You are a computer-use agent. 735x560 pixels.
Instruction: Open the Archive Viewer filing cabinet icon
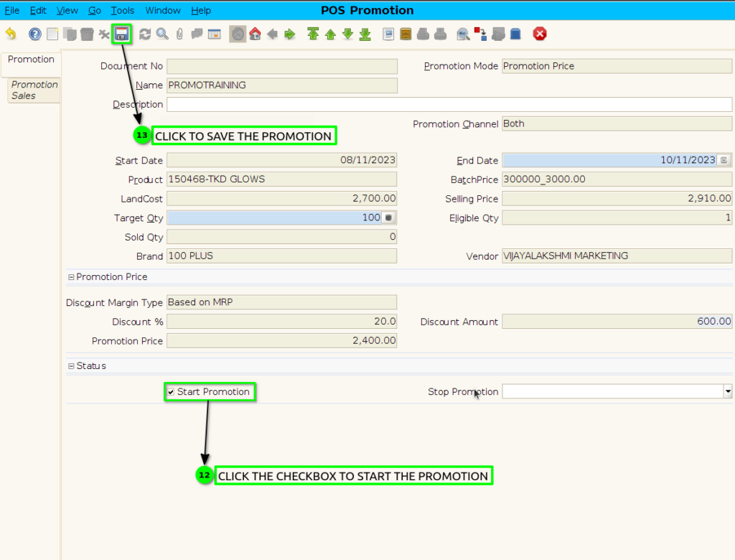(406, 34)
